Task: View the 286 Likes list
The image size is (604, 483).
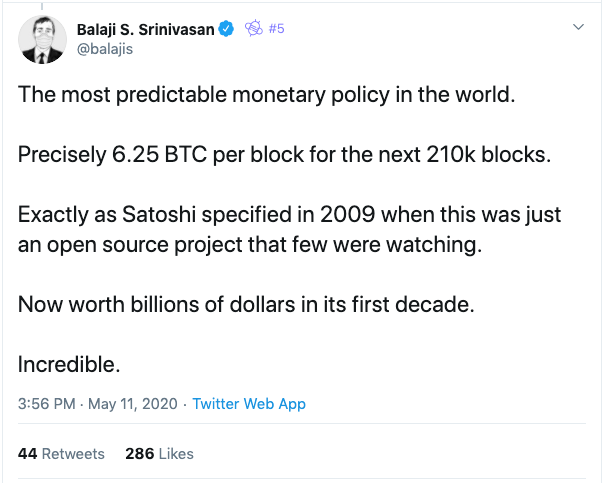Action: coord(159,454)
